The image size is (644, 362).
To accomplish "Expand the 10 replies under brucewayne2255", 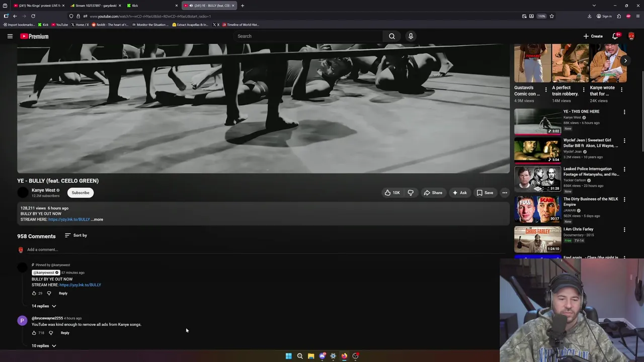I will click(44, 346).
